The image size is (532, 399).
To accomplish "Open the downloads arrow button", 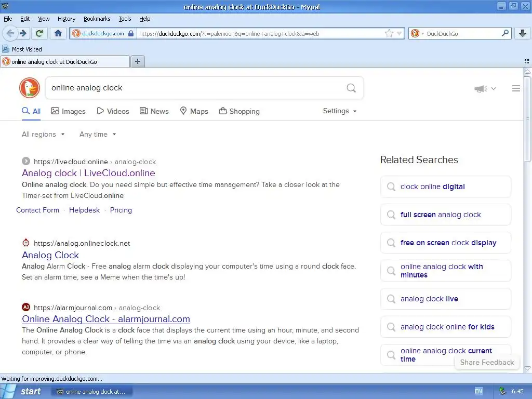I will click(x=523, y=33).
